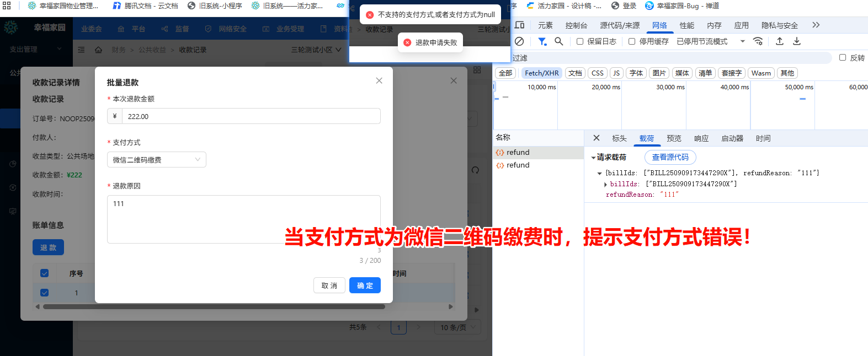Check the 反转 filter checkbox

(843, 57)
